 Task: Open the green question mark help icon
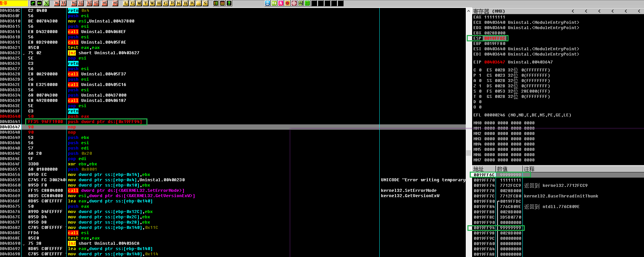(x=229, y=3)
